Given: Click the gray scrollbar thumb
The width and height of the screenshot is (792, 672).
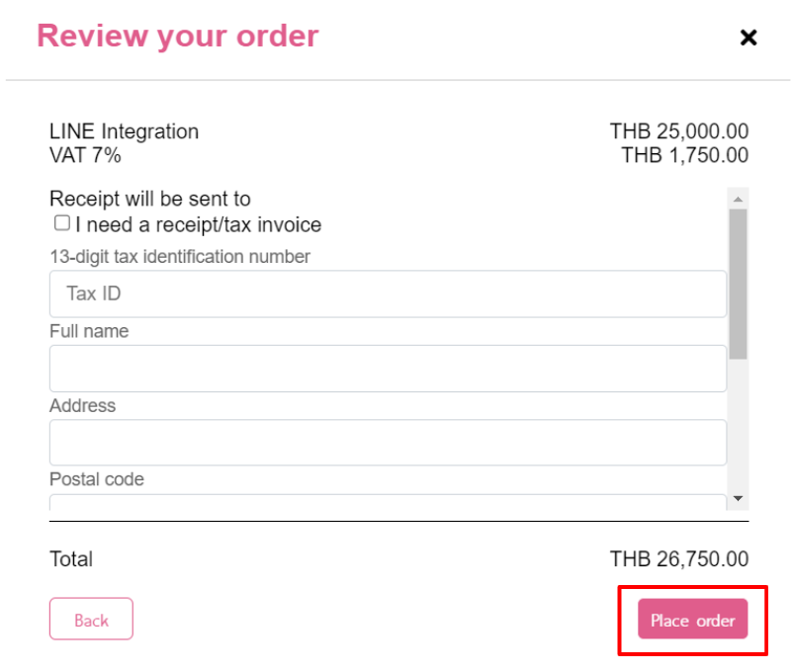Looking at the screenshot, I should pos(738,285).
